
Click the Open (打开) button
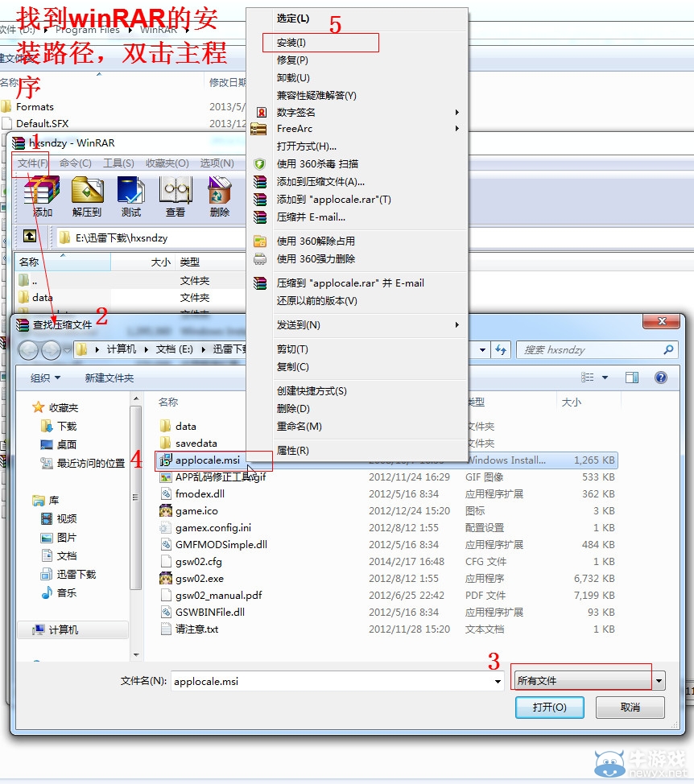click(550, 707)
